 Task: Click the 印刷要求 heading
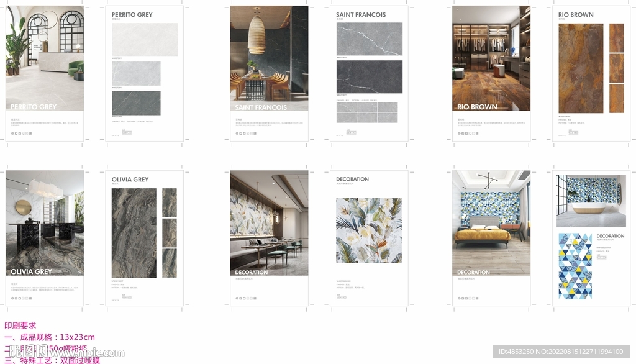[x=20, y=325]
